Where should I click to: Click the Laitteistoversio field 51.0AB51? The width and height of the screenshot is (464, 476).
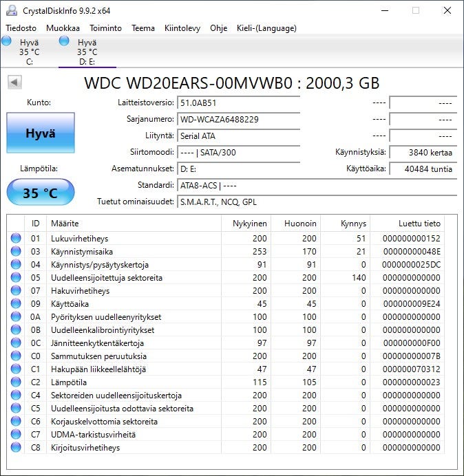click(238, 103)
